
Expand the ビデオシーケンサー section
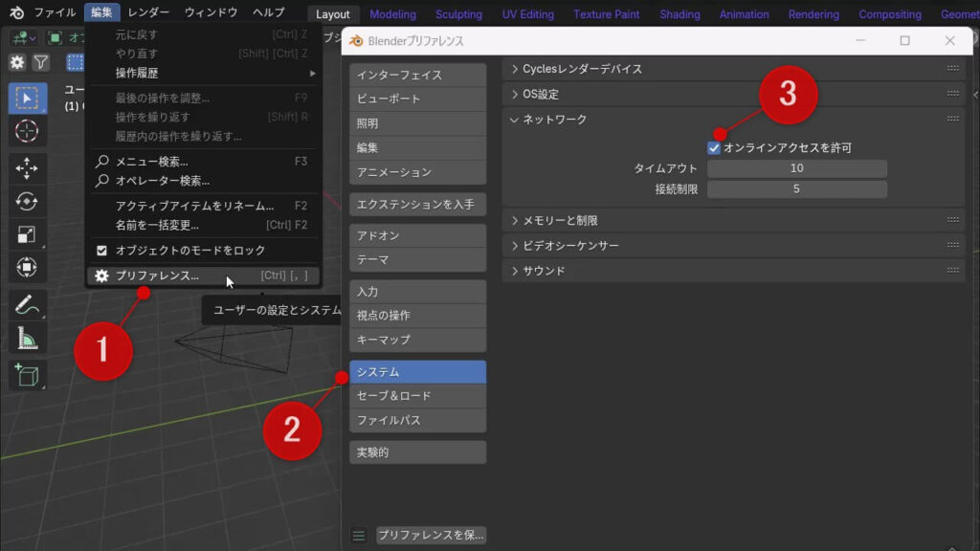(574, 244)
